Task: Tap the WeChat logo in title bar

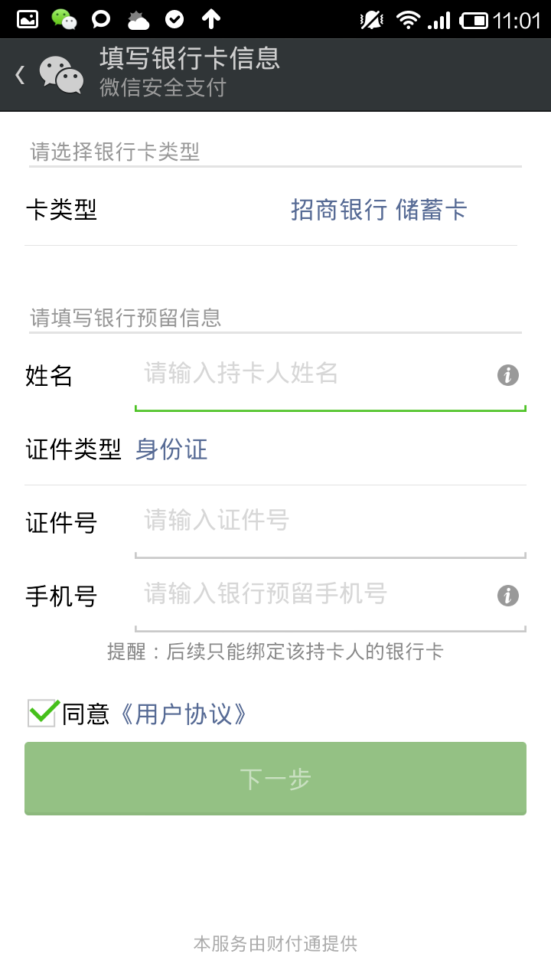Action: pos(61,75)
